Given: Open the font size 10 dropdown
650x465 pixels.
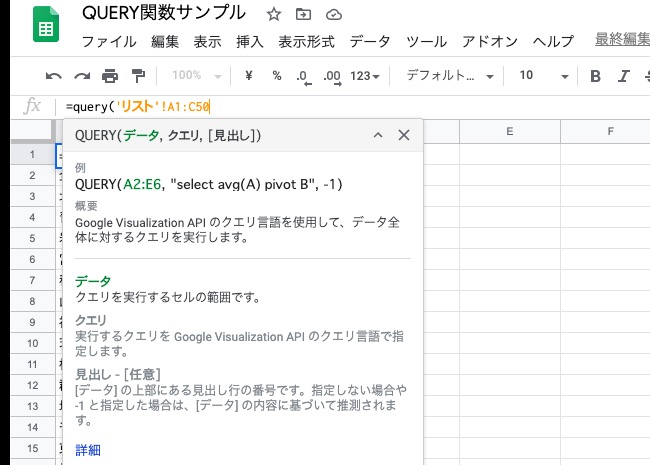Looking at the screenshot, I should (543, 76).
